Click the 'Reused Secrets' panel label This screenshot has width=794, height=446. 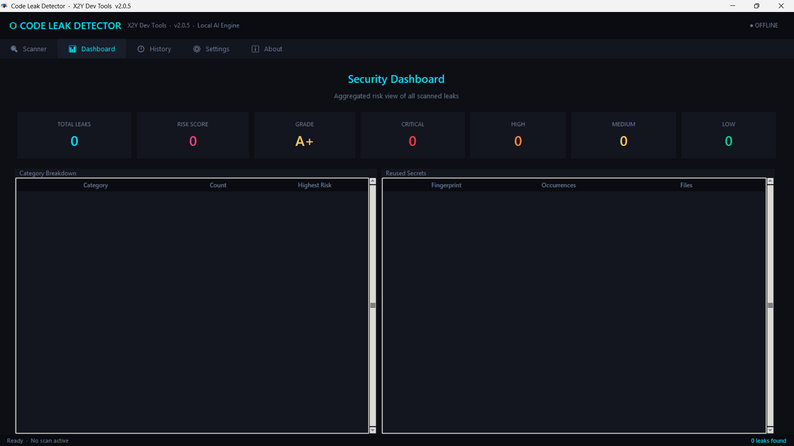click(406, 173)
